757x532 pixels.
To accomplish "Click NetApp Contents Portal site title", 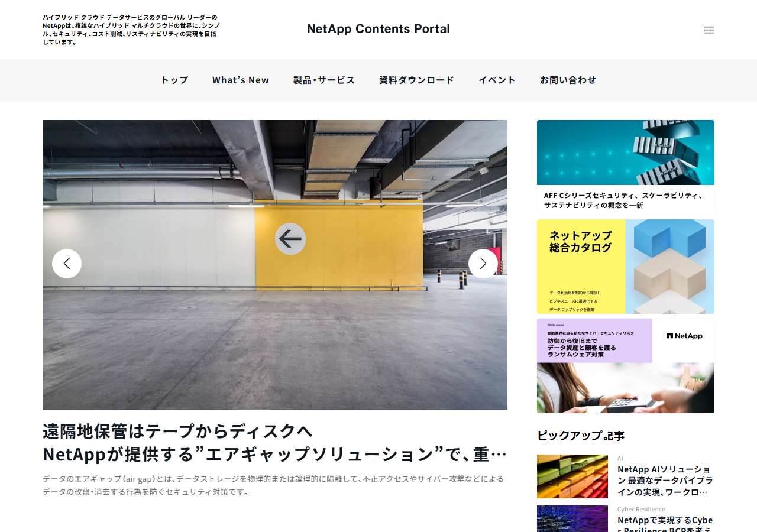I will 378,29.
